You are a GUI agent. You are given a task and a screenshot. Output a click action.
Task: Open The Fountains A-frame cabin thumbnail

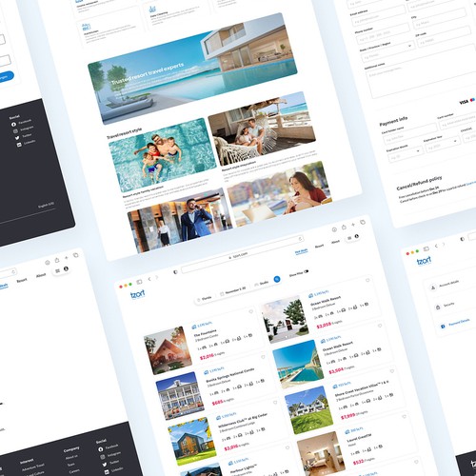(x=169, y=350)
